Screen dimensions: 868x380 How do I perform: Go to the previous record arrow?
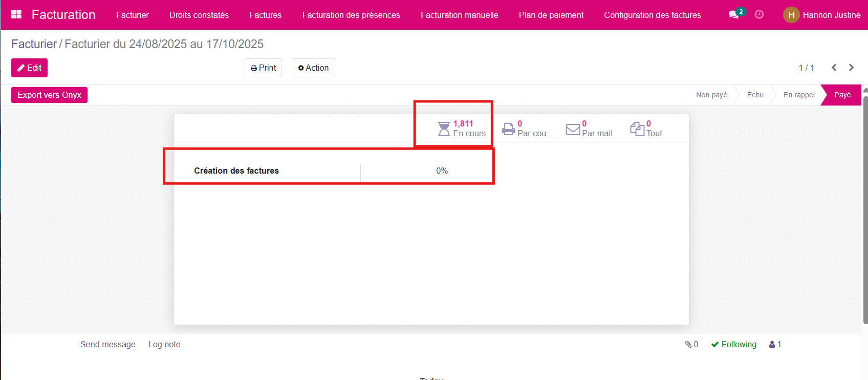834,68
